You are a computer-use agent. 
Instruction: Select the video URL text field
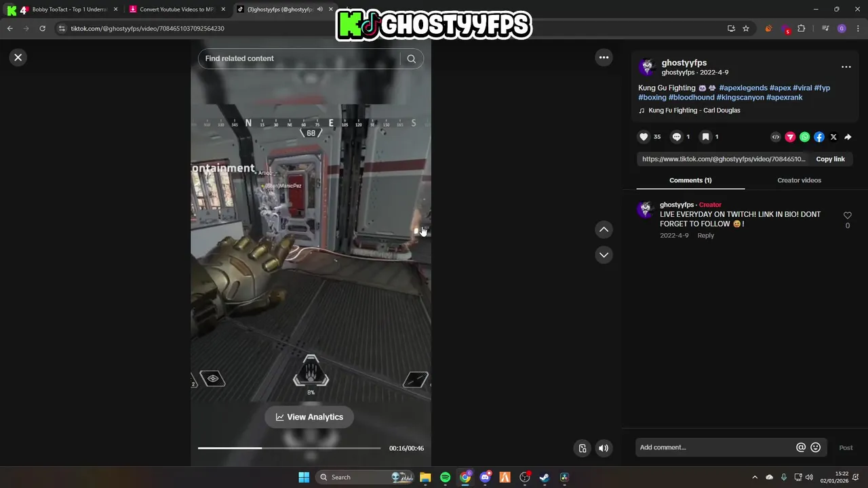724,159
